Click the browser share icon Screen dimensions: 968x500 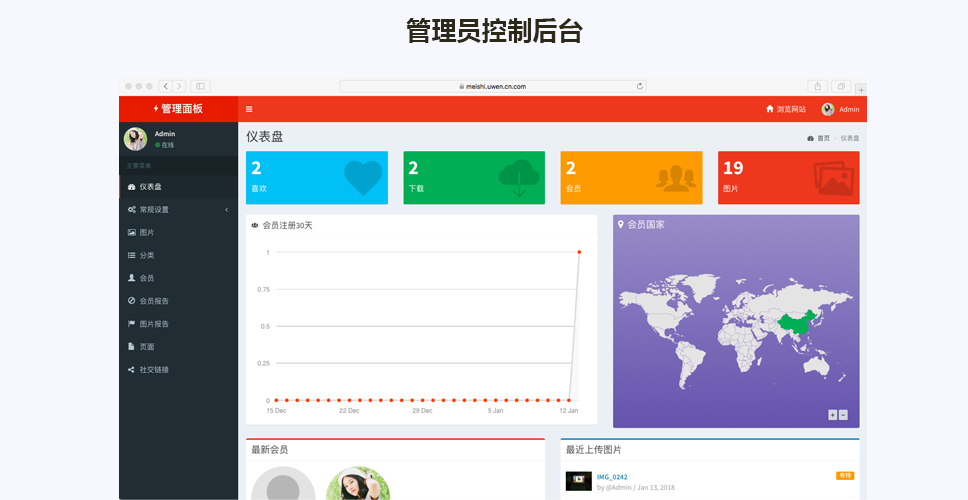(x=818, y=86)
